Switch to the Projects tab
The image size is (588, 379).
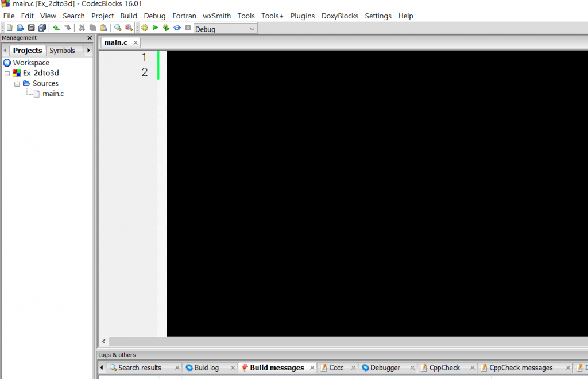[28, 50]
